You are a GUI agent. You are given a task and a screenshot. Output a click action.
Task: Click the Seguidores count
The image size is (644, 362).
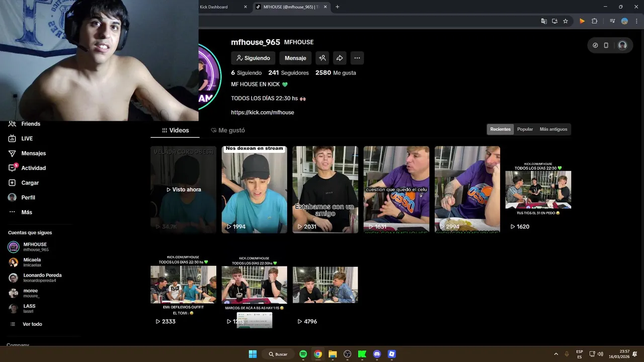coord(288,73)
